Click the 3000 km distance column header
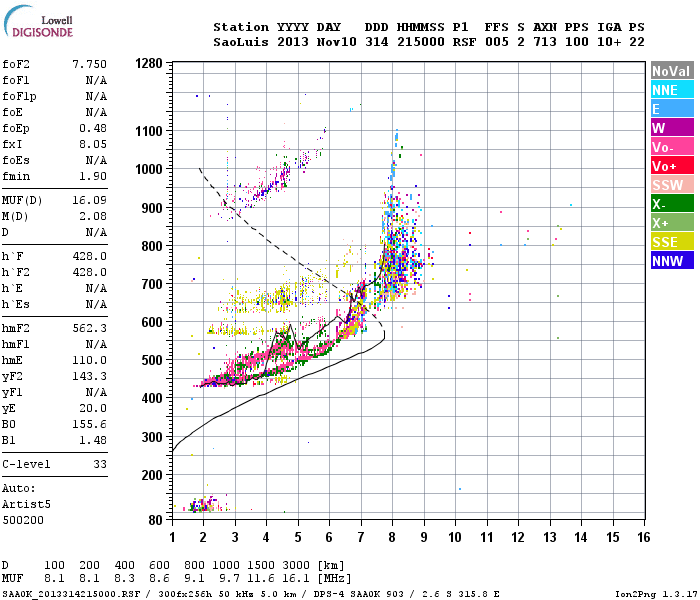This screenshot has height=600, width=700. [x=296, y=565]
